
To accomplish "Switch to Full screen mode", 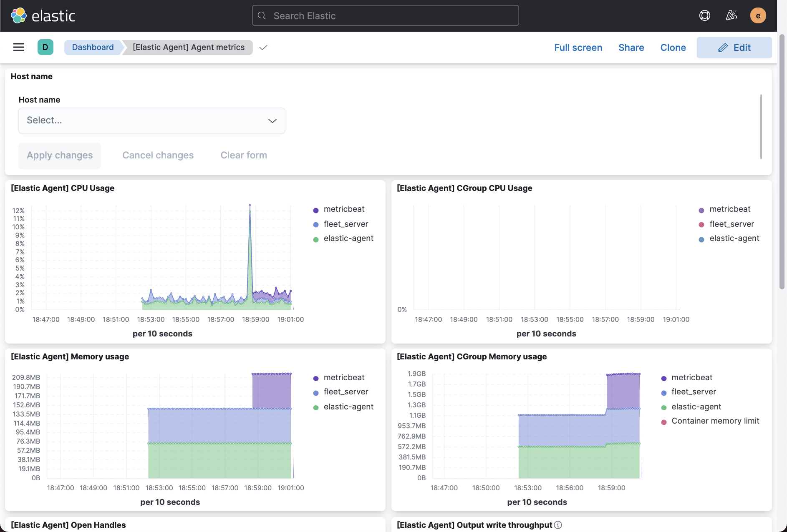I will (578, 48).
